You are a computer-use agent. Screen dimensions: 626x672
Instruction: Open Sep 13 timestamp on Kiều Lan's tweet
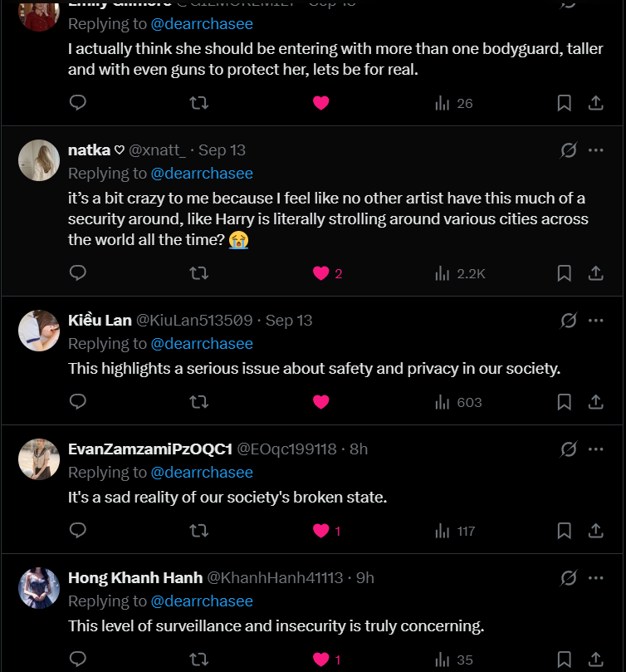[289, 321]
